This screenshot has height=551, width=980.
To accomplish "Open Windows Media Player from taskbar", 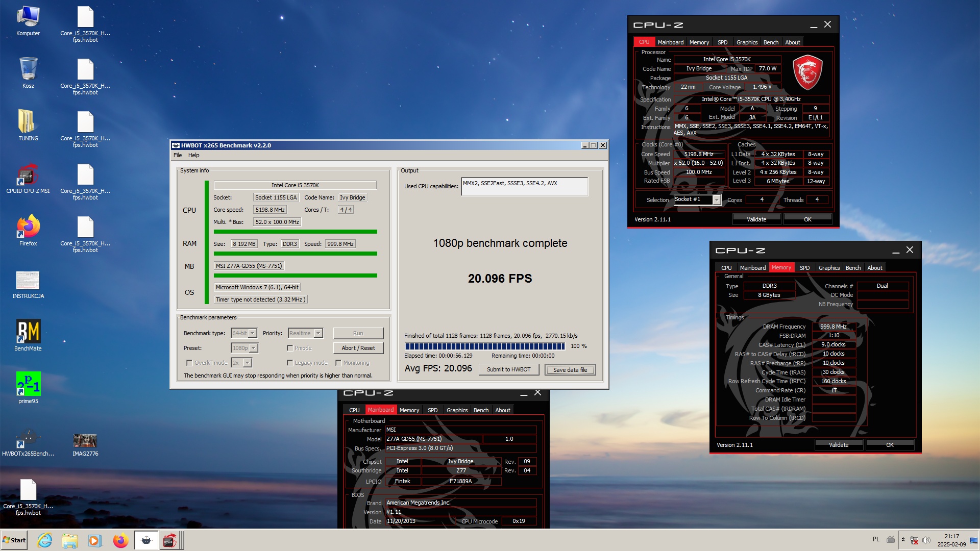I will tap(94, 540).
